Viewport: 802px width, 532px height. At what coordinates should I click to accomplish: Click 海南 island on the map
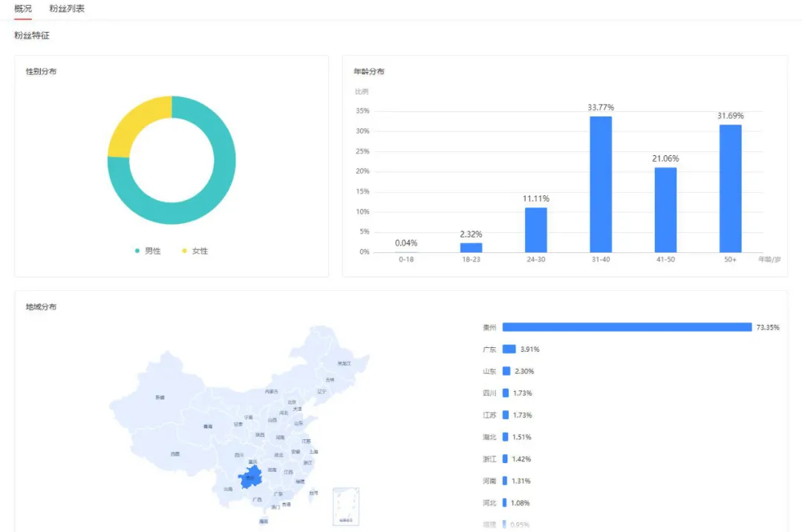[x=264, y=522]
